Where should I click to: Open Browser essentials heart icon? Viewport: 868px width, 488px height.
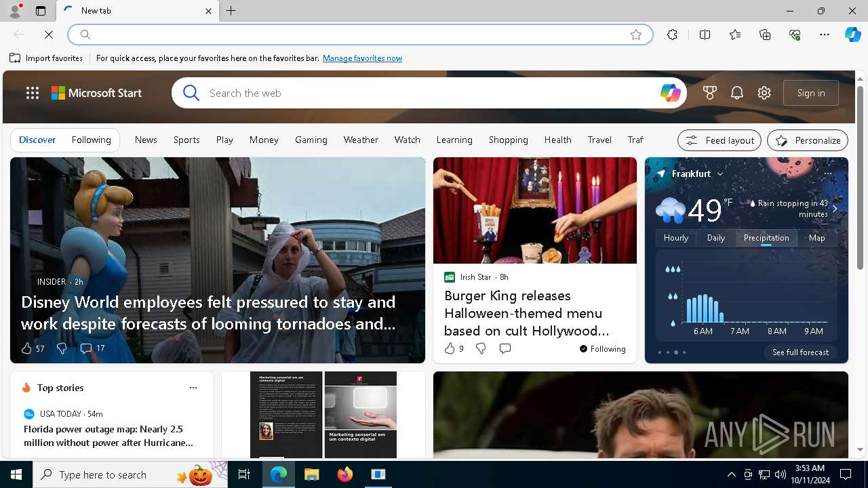pyautogui.click(x=795, y=35)
